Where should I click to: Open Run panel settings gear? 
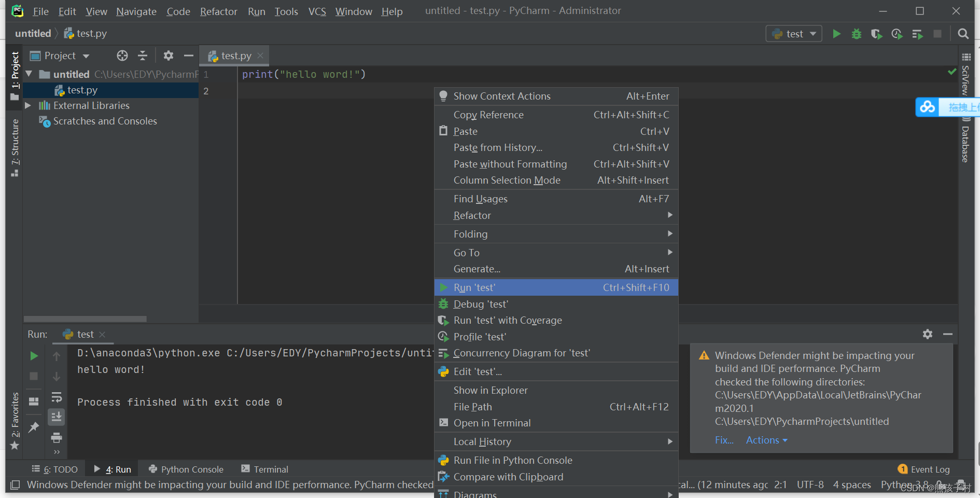tap(928, 334)
